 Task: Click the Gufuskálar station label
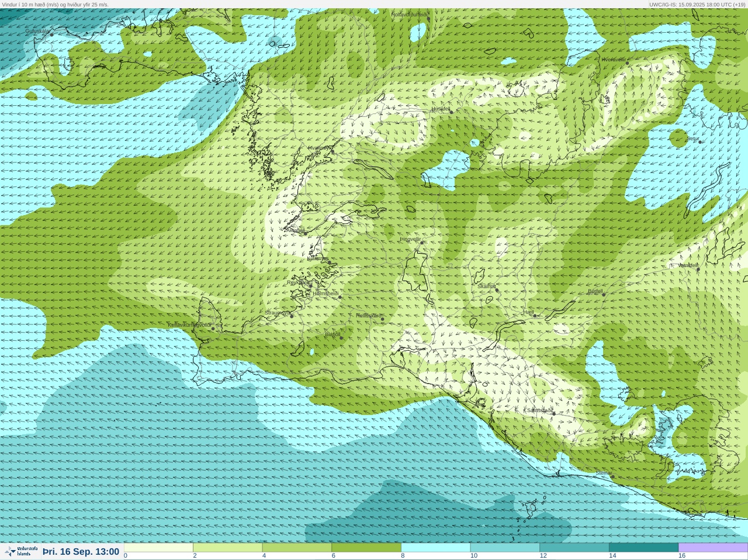coord(37,31)
